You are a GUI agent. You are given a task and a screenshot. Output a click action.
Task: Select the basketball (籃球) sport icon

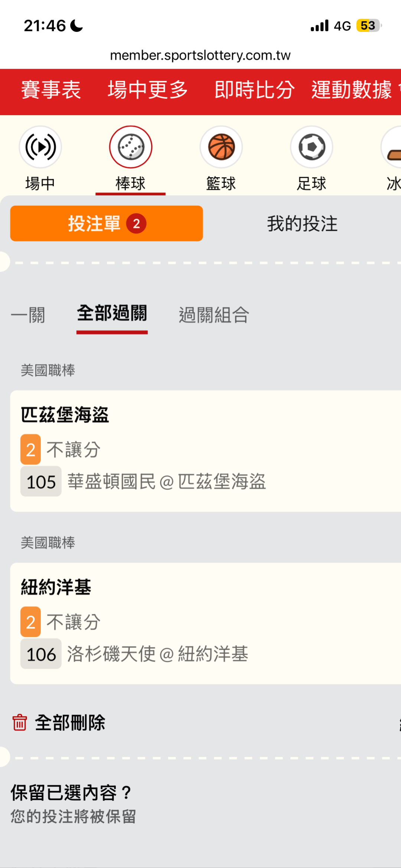221,147
